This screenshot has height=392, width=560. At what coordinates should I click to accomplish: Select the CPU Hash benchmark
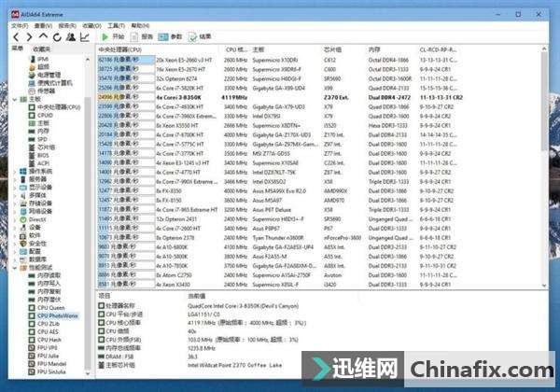(x=49, y=340)
